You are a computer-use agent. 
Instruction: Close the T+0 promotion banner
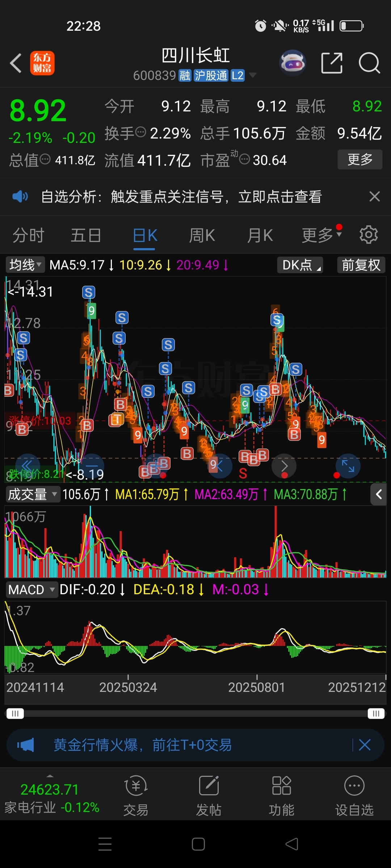(365, 745)
